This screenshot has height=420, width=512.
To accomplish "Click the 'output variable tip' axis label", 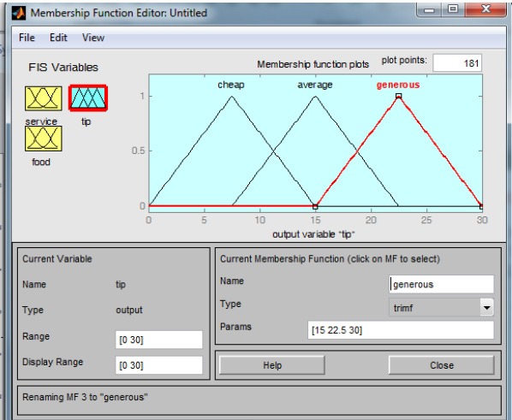I will (313, 234).
